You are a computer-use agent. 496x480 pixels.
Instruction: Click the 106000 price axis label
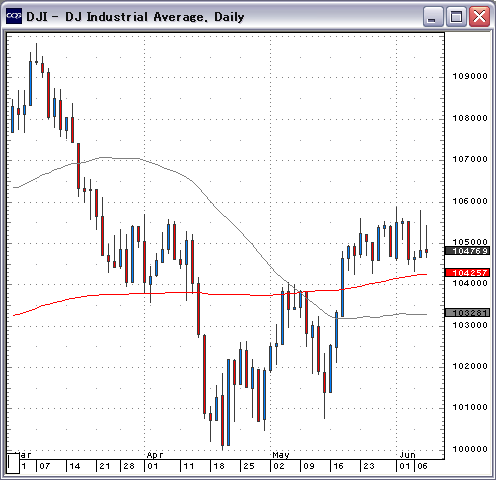pos(470,201)
